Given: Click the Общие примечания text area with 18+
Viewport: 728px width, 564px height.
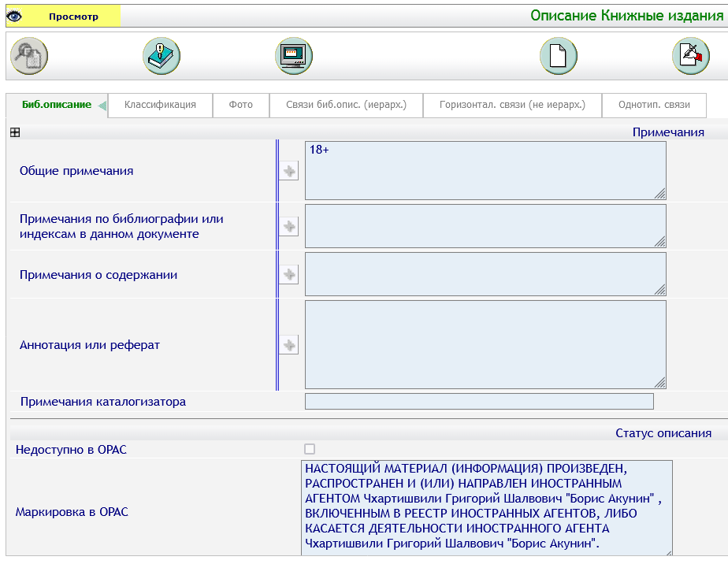Looking at the screenshot, I should click(x=485, y=170).
